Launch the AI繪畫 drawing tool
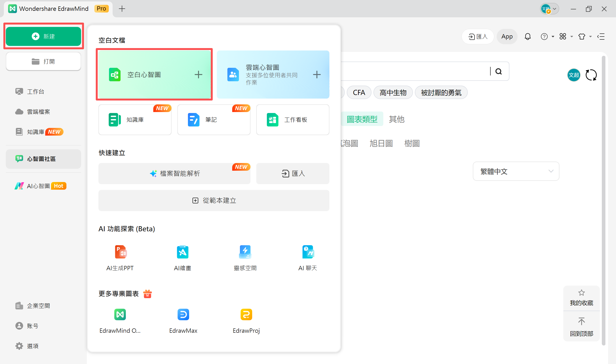The width and height of the screenshot is (616, 364). click(182, 252)
